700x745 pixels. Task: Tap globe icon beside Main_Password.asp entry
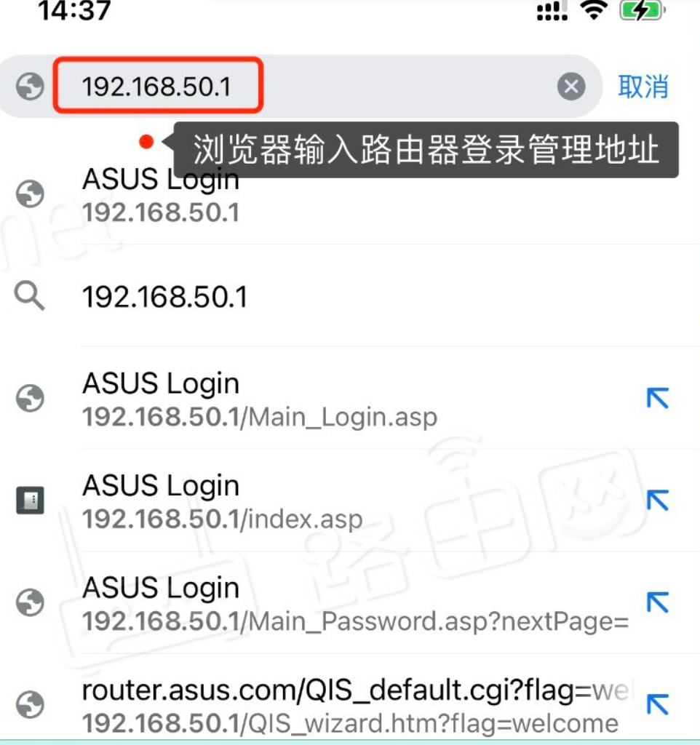tap(30, 602)
